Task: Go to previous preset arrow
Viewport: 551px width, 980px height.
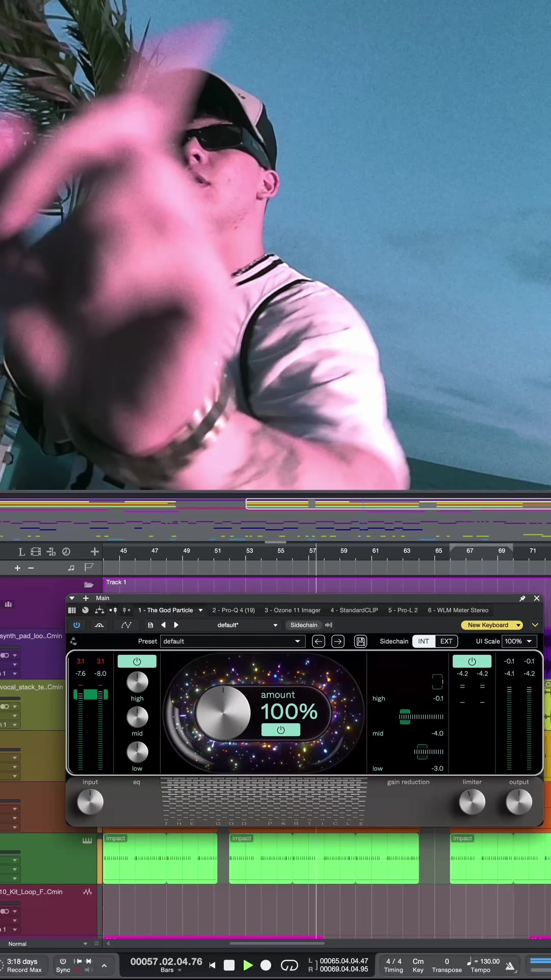Action: click(x=163, y=625)
